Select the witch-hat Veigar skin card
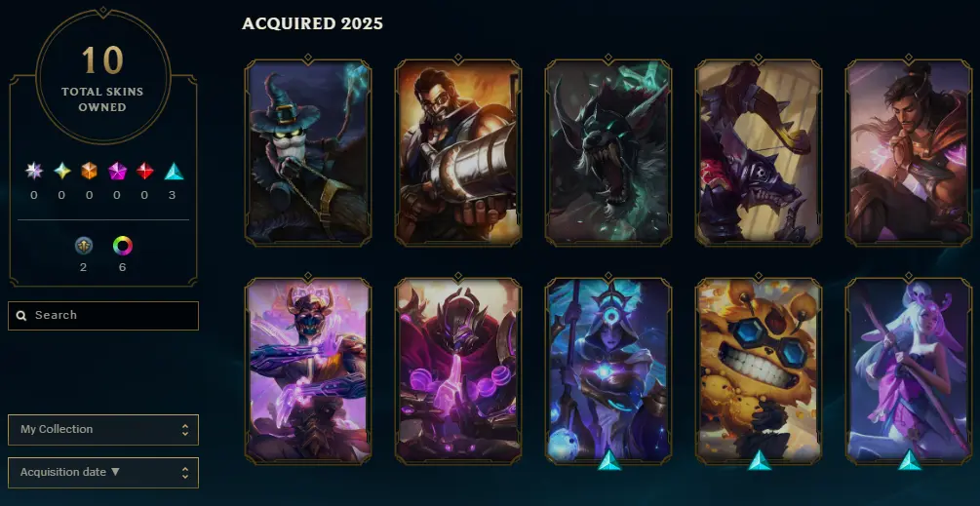The image size is (980, 506). click(308, 152)
